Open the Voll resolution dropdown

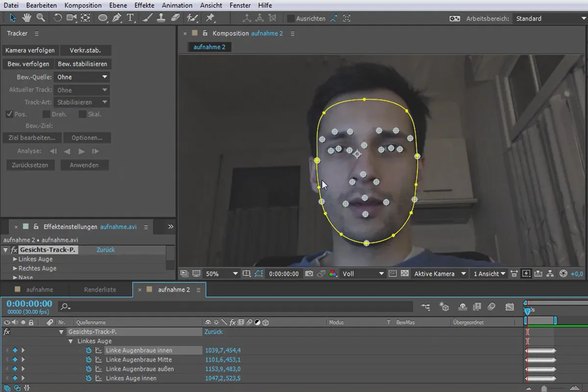point(363,273)
